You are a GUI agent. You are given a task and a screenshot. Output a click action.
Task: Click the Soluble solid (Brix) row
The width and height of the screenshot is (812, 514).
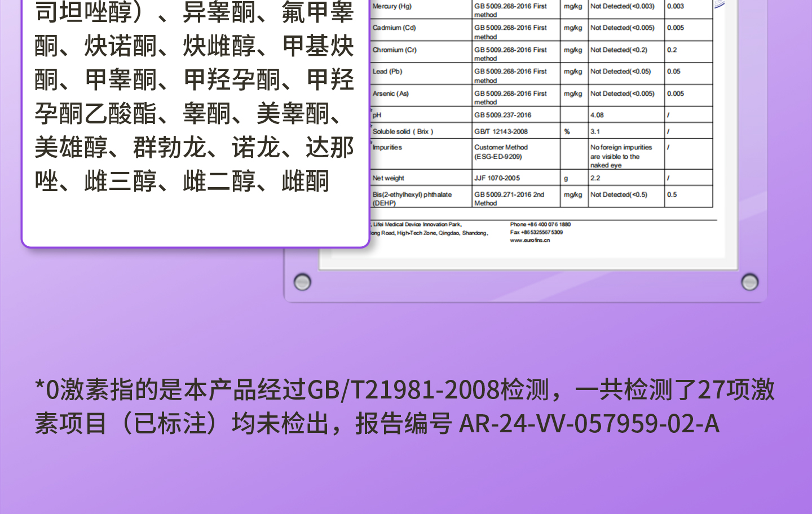point(403,132)
